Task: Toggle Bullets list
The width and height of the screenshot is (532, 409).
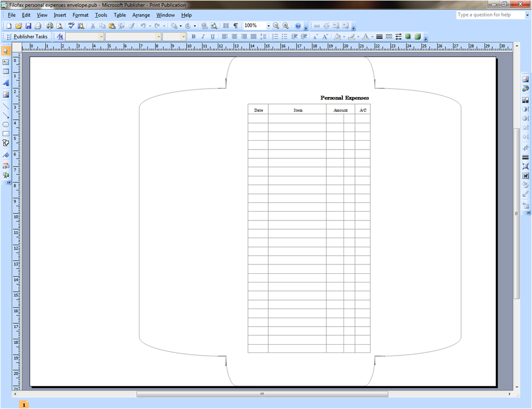Action: point(285,36)
